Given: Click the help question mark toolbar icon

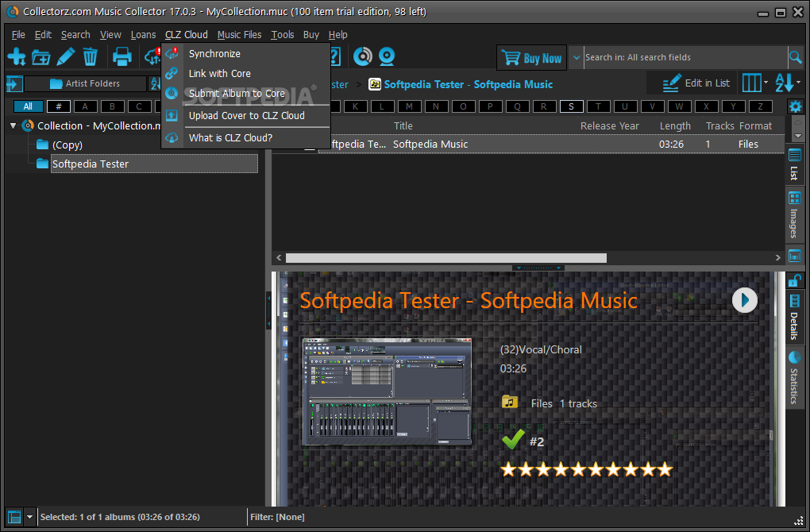Looking at the screenshot, I should (x=335, y=56).
